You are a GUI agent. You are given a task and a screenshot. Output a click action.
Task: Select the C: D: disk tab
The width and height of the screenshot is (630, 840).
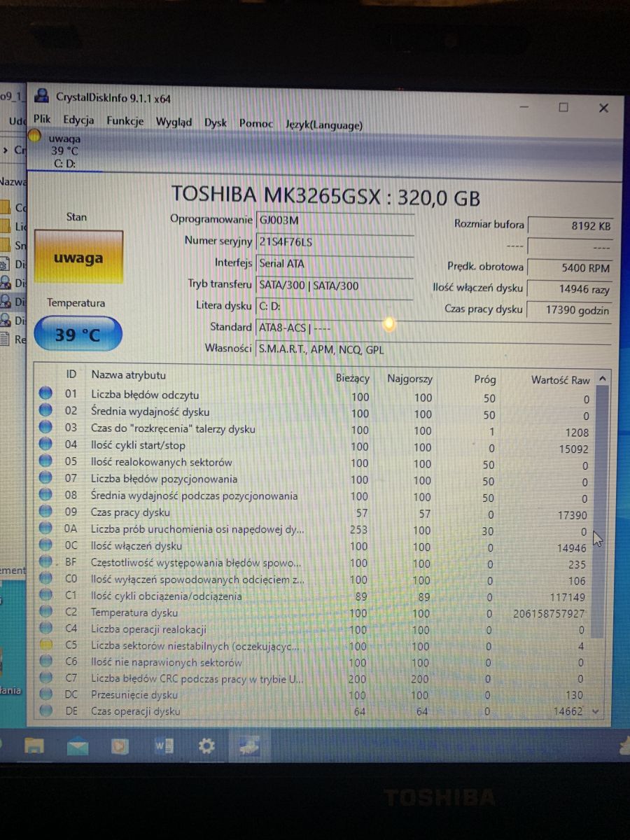coord(64,151)
